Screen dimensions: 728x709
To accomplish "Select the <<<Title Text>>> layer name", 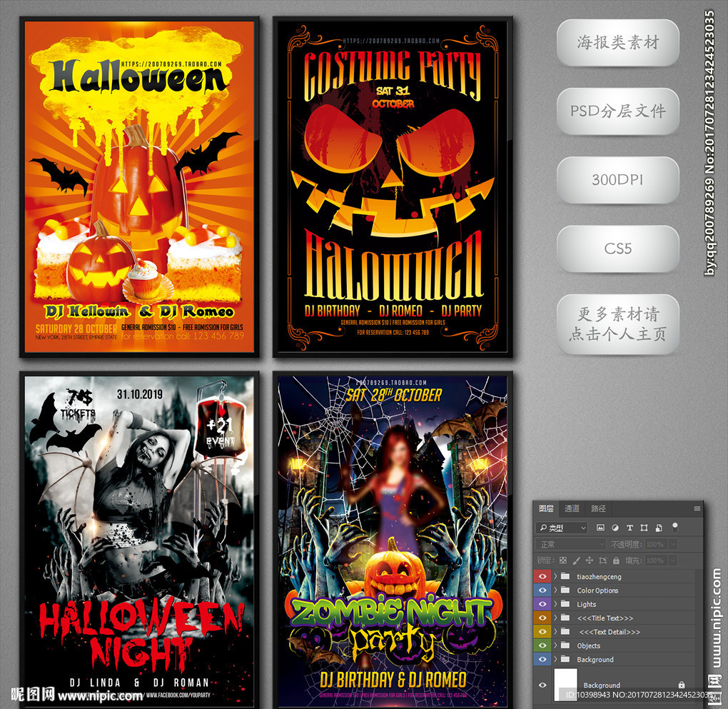I will pyautogui.click(x=605, y=618).
